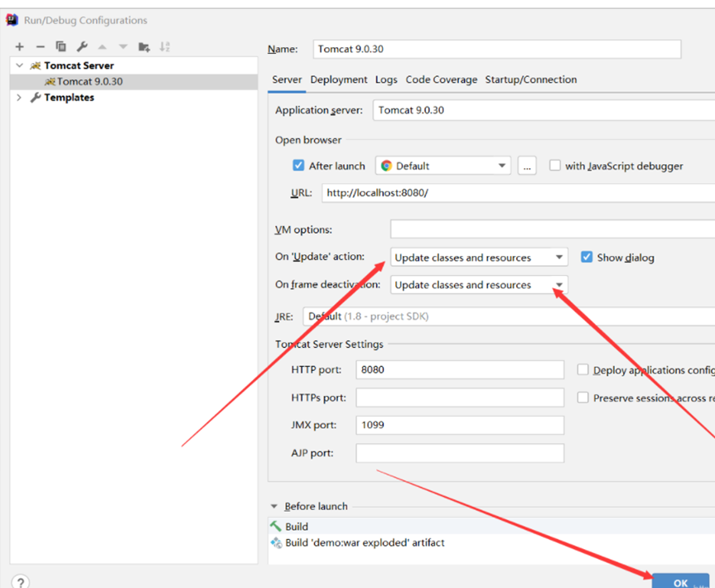Open On frame deactivation dropdown
Image resolution: width=715 pixels, height=588 pixels.
pyautogui.click(x=479, y=284)
